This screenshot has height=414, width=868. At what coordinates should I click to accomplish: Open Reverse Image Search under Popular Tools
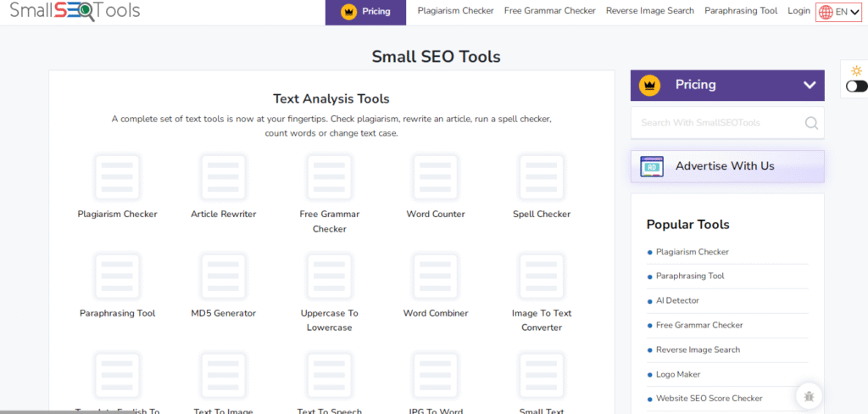coord(698,350)
